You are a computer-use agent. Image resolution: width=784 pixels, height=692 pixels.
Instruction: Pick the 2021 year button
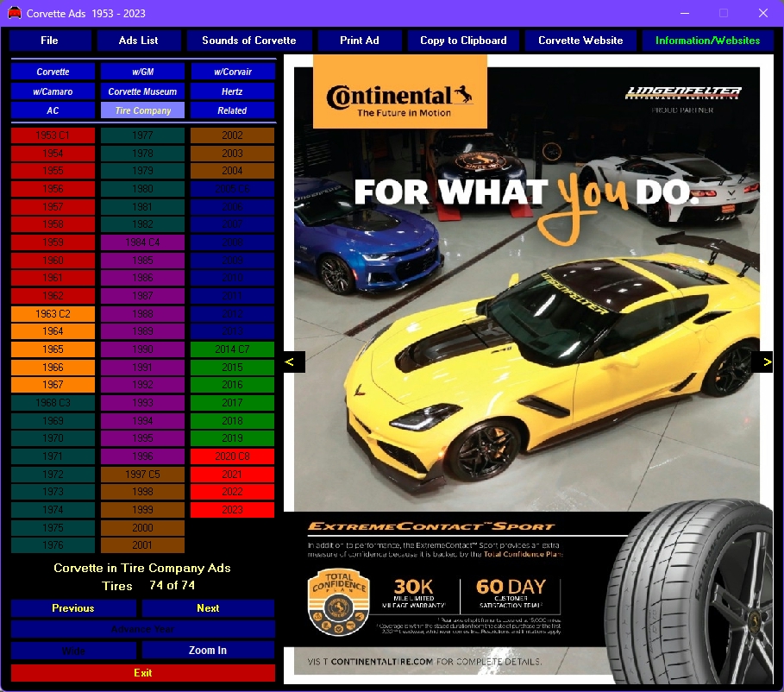click(x=233, y=475)
